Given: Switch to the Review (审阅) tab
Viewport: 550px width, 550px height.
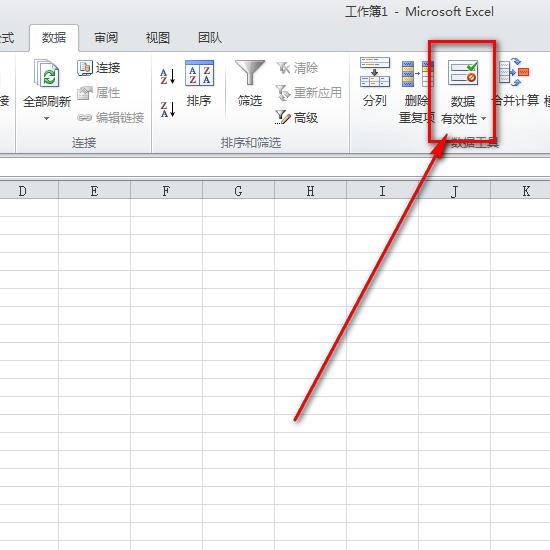Looking at the screenshot, I should [x=106, y=38].
